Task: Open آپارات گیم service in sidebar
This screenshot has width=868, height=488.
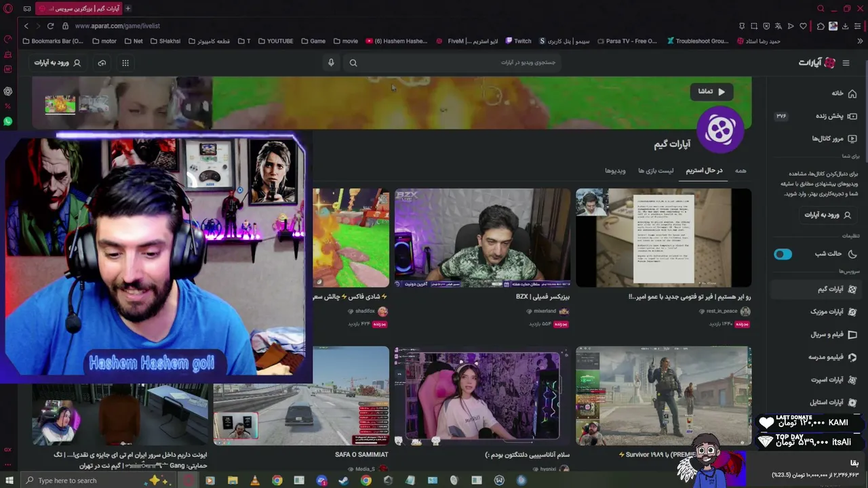Action: point(816,289)
